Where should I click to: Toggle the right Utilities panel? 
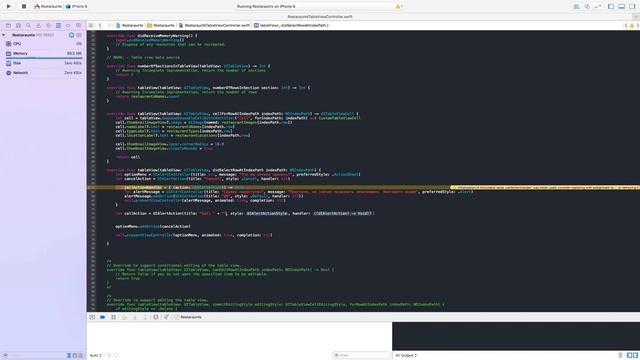(x=632, y=7)
